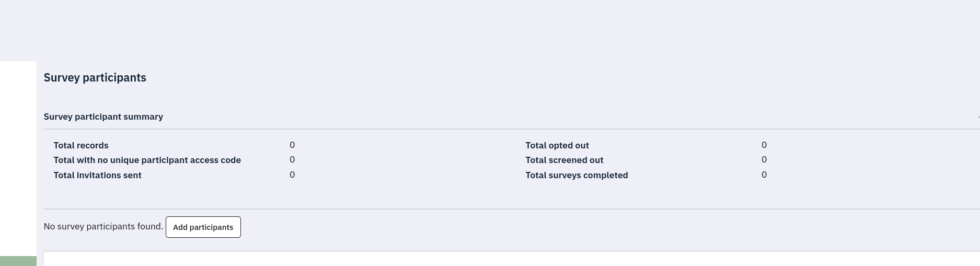
Task: Click the Total surveys completed label
Action: (x=577, y=175)
